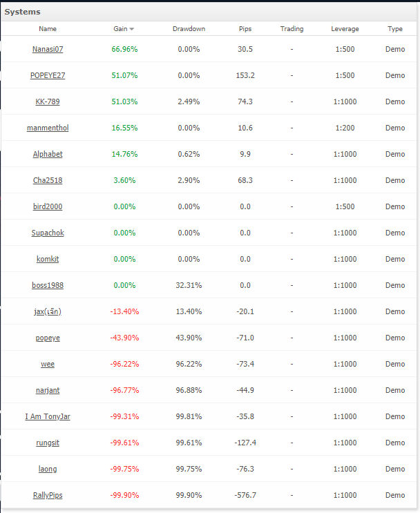Open Cha2518 system link
The width and height of the screenshot is (420, 513).
(48, 180)
